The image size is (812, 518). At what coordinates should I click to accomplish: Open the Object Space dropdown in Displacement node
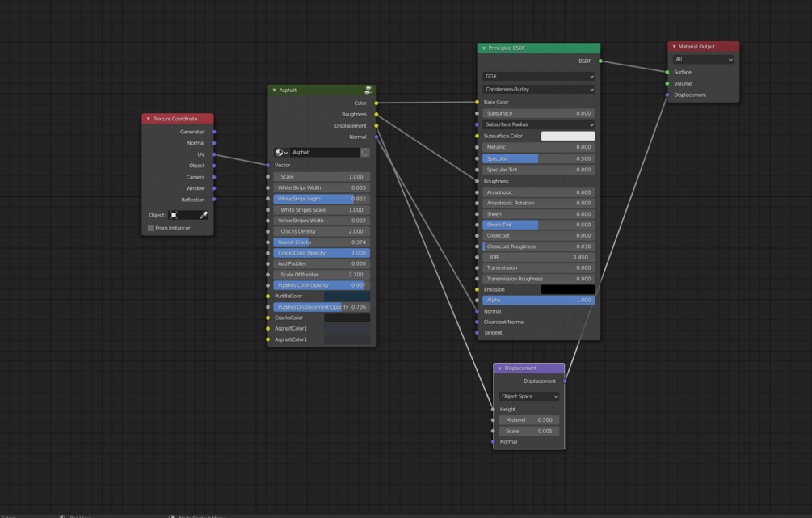(528, 396)
